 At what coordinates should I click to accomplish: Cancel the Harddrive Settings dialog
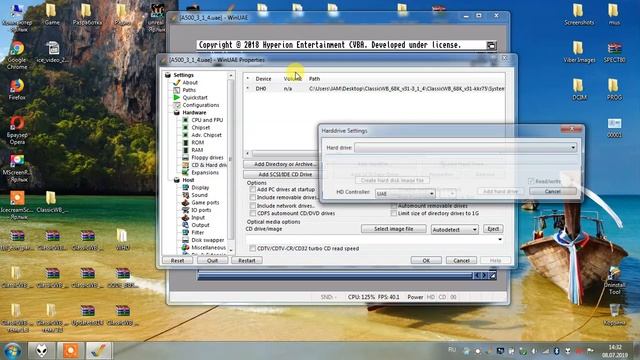553,191
